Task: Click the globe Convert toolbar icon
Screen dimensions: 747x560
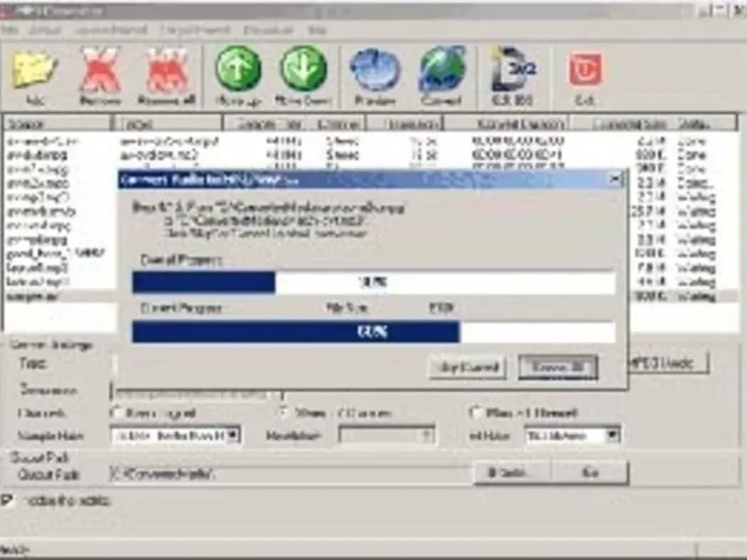Action: click(x=442, y=69)
